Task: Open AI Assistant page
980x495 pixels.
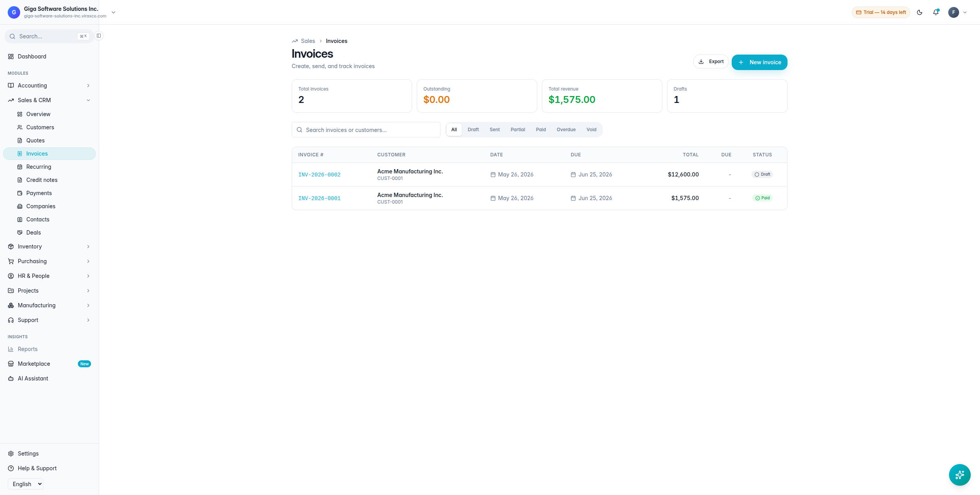Action: pyautogui.click(x=49, y=379)
